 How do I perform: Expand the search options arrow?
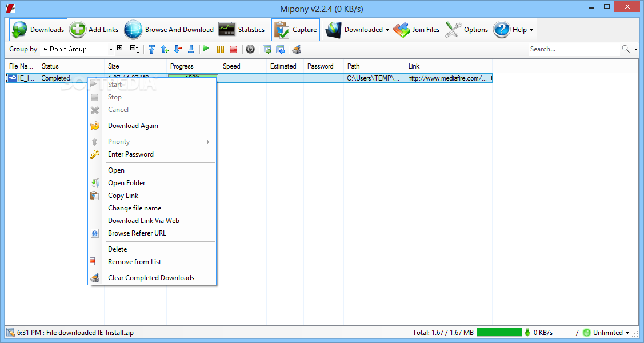pyautogui.click(x=635, y=49)
